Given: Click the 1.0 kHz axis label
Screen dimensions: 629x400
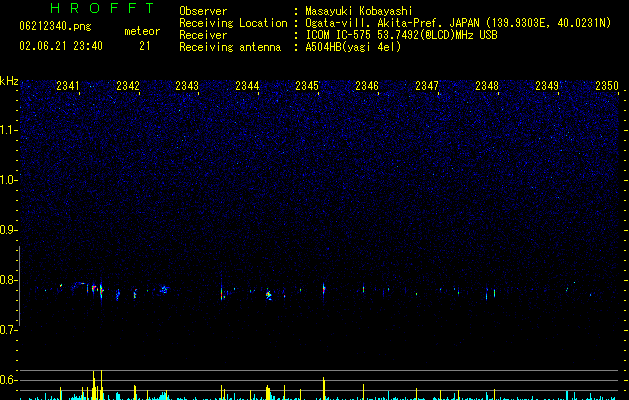Looking at the screenshot, I should 9,180.
